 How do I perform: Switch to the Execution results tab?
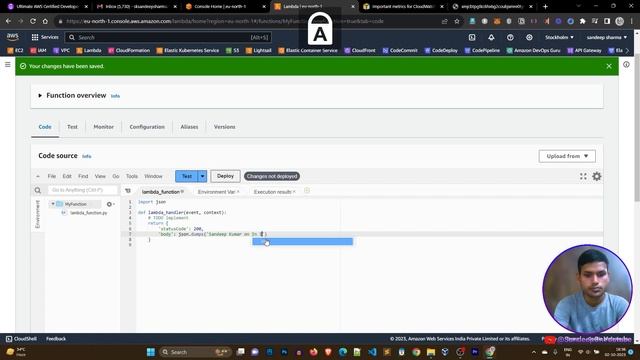(273, 192)
